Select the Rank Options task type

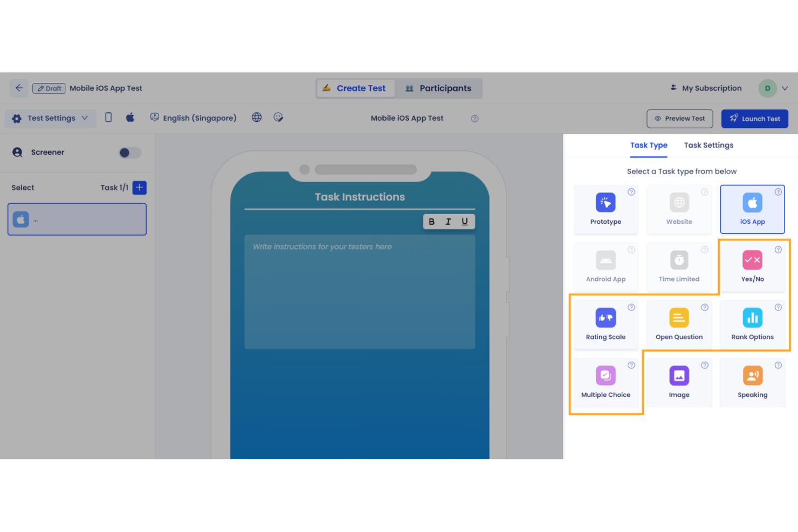[752, 324]
